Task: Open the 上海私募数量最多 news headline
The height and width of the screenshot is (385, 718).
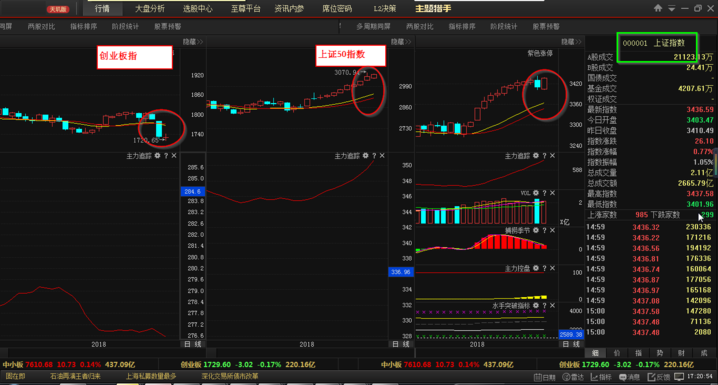Action: coord(151,376)
